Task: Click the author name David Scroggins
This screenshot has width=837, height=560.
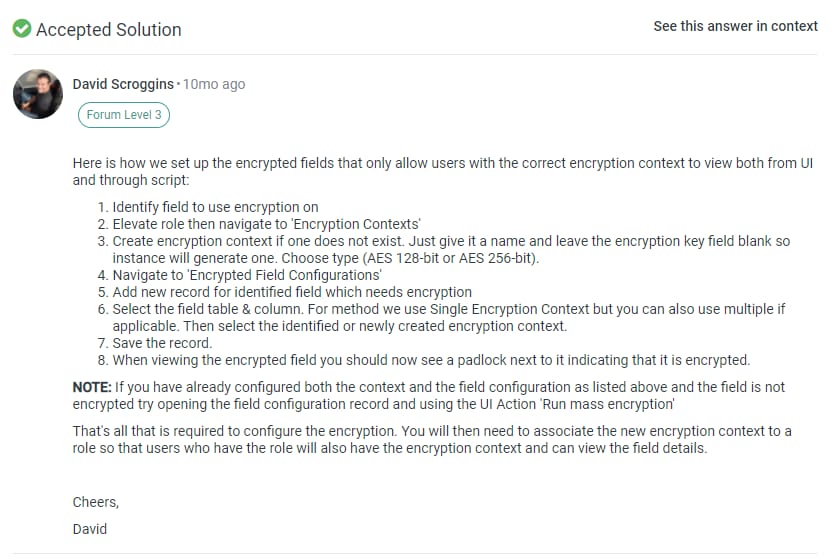Action: [123, 84]
